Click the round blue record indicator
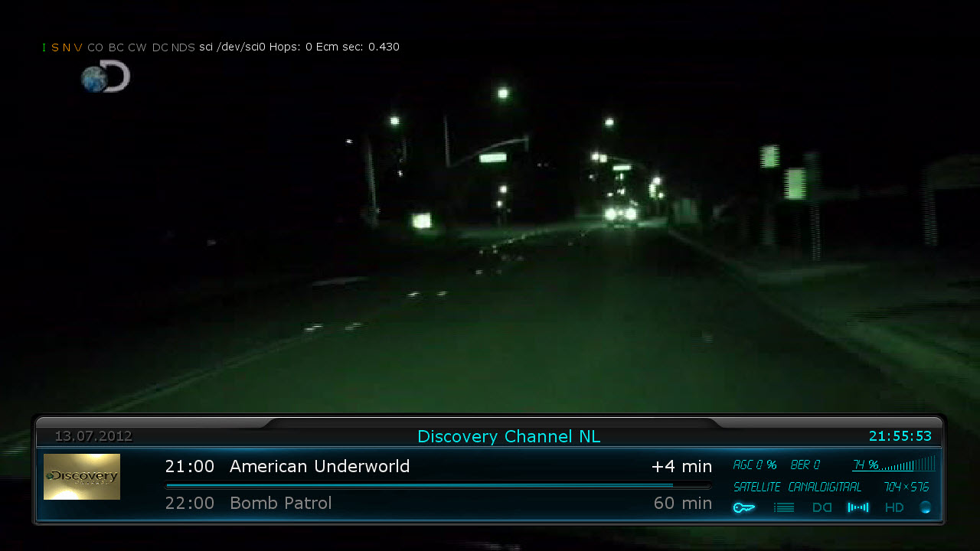Screen dimensions: 980x551 (926, 507)
